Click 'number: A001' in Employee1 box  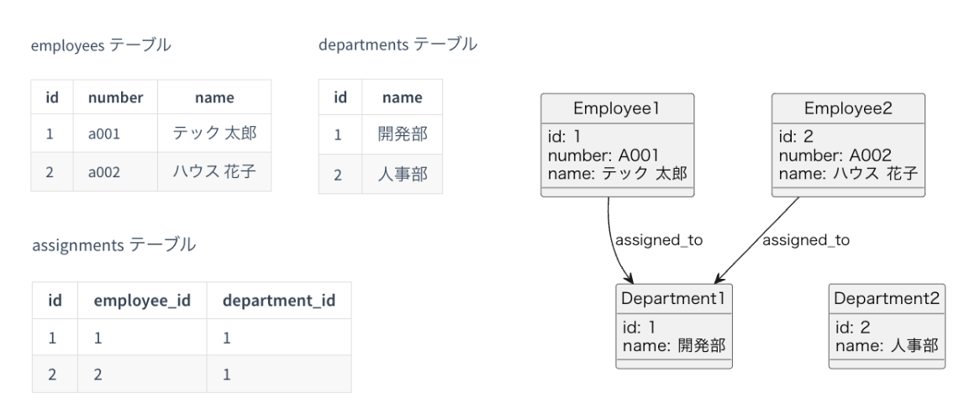[603, 155]
